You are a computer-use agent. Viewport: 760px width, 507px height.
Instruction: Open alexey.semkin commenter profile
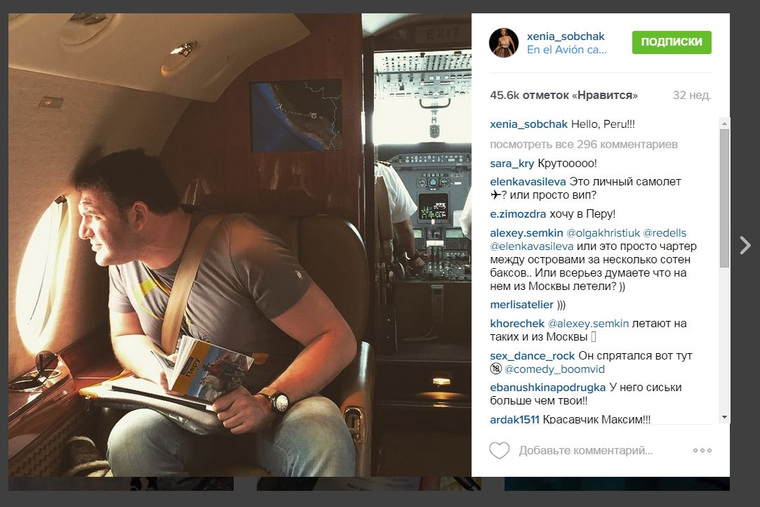pos(526,233)
